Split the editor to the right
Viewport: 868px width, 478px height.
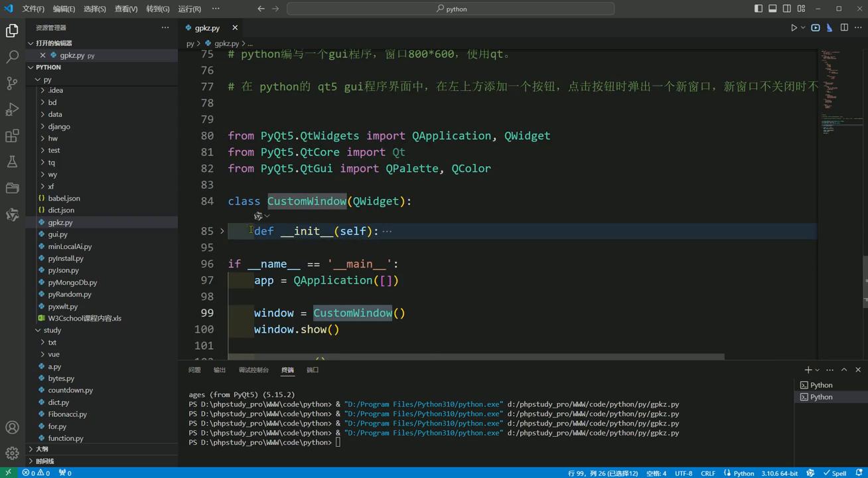[844, 28]
